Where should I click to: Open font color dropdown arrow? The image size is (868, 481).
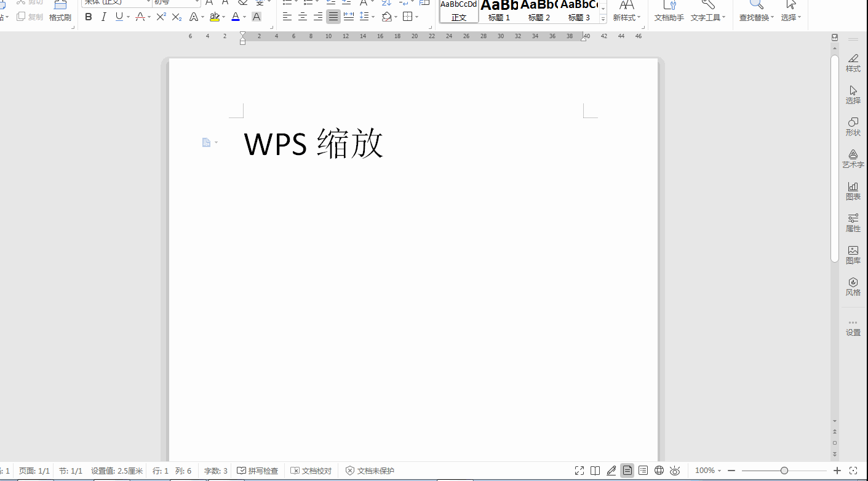click(244, 17)
